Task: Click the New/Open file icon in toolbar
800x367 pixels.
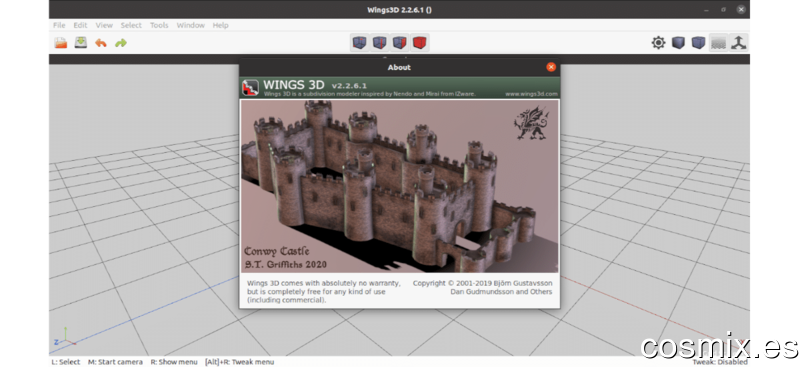Action: pyautogui.click(x=61, y=43)
